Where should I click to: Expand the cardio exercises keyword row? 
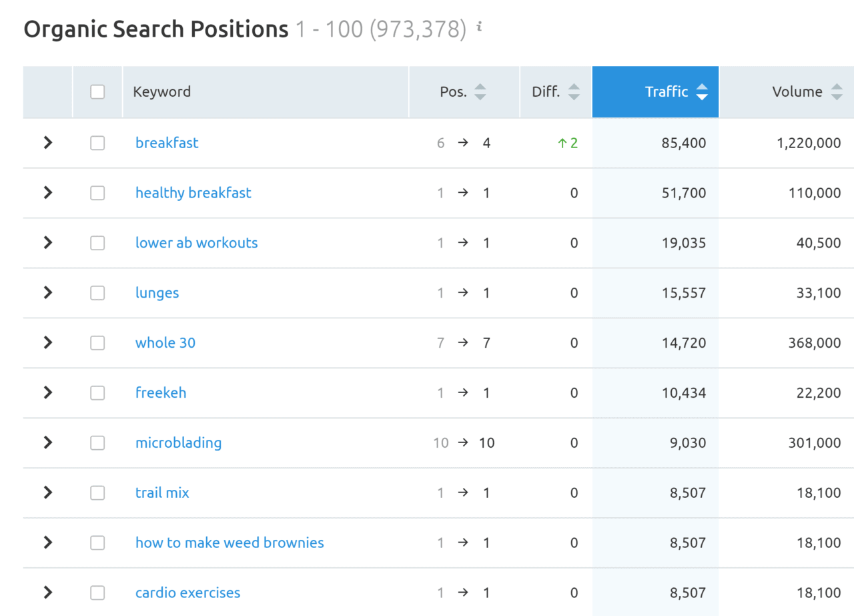(47, 592)
